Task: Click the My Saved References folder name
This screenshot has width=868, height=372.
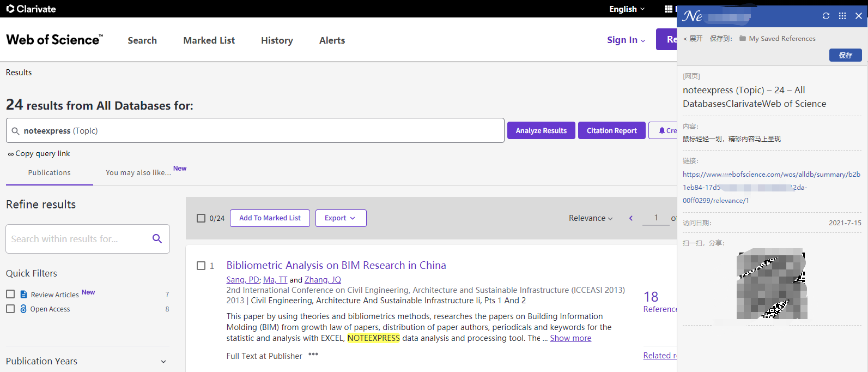Action: click(782, 39)
